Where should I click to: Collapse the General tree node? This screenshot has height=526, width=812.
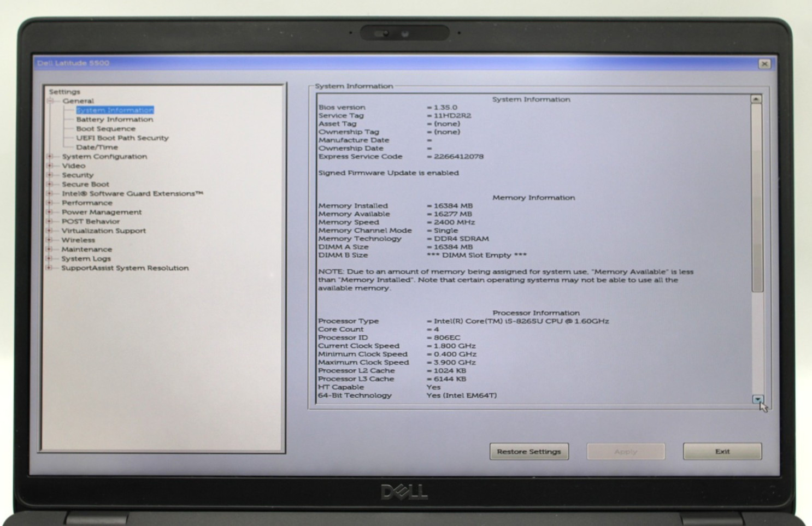50,101
